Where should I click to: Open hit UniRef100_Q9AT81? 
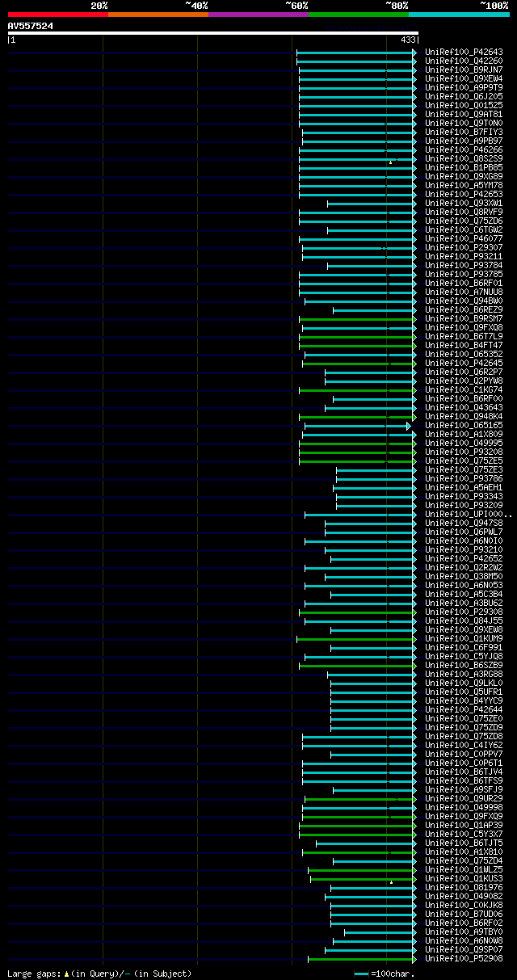[464, 114]
